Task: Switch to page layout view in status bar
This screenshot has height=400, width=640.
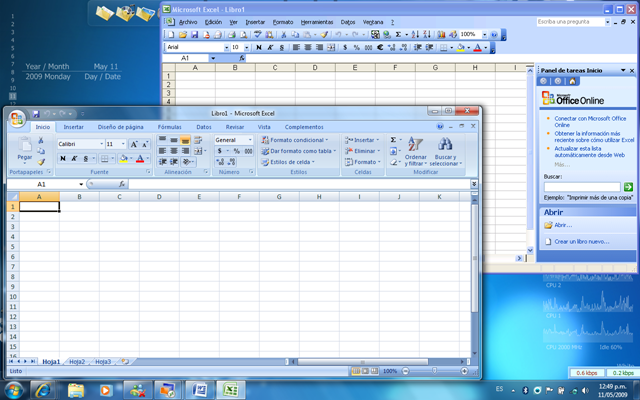Action: 365,371
